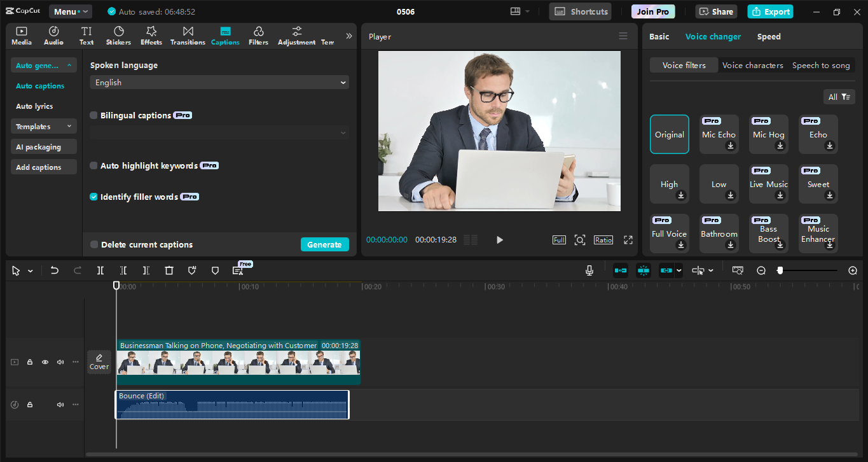Start a voice-over recording with the microphone icon
This screenshot has width=868, height=462.
(589, 270)
